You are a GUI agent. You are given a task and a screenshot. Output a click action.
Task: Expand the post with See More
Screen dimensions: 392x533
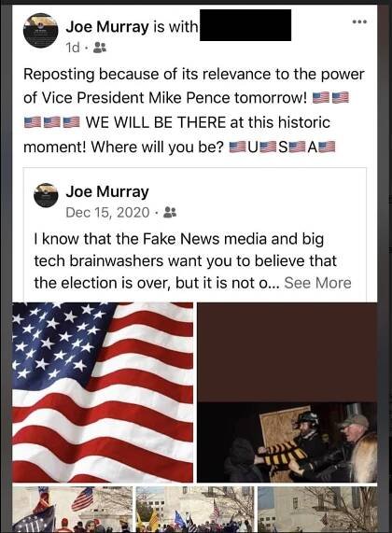click(x=317, y=283)
